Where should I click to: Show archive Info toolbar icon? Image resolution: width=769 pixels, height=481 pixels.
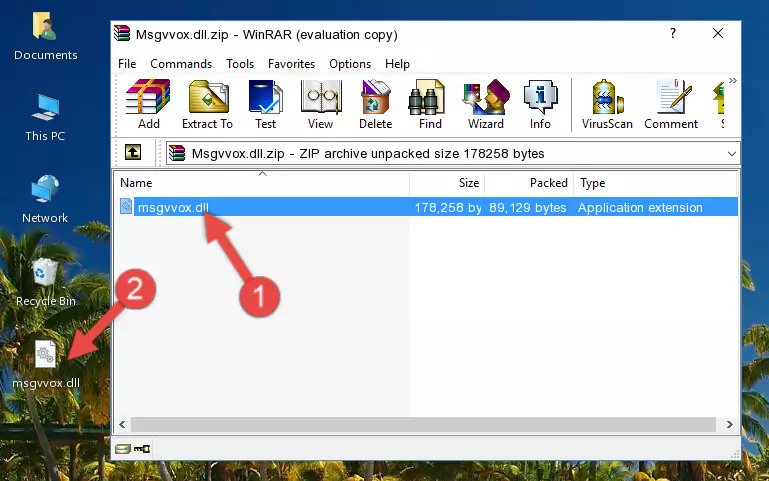(540, 97)
